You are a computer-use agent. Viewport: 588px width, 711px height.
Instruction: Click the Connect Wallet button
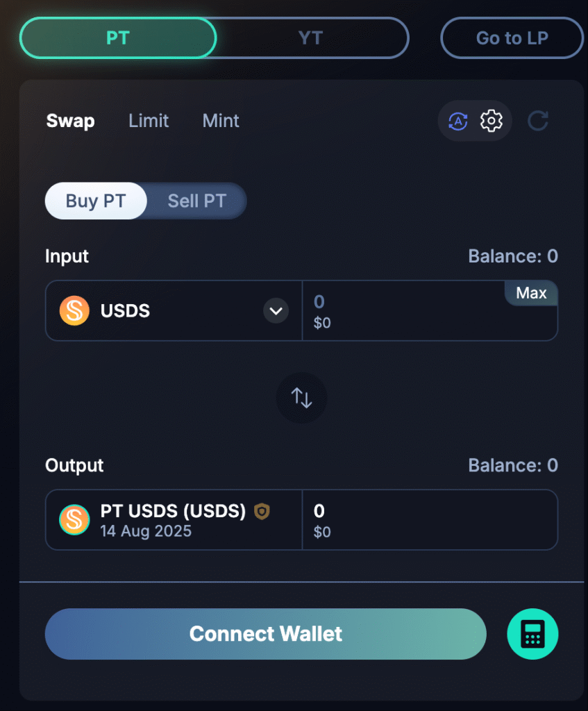coord(266,634)
